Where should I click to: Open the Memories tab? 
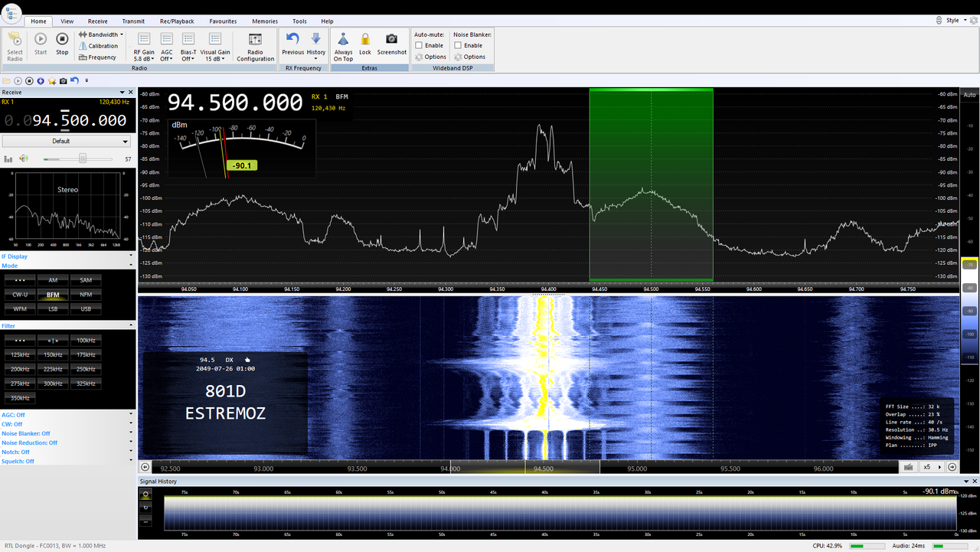265,21
